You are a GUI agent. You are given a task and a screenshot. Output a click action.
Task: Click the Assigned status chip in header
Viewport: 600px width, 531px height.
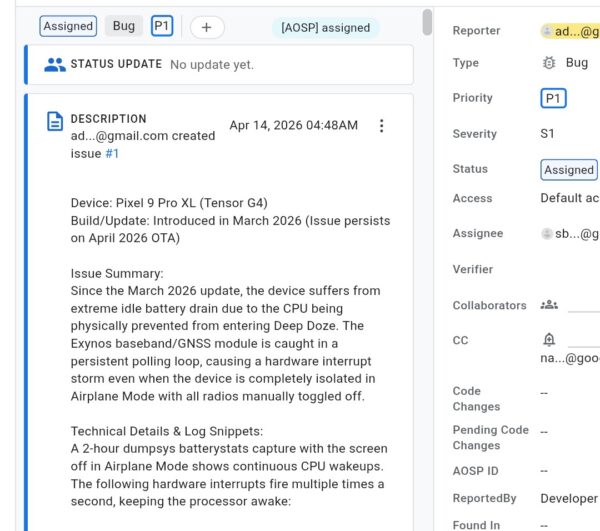click(x=68, y=26)
